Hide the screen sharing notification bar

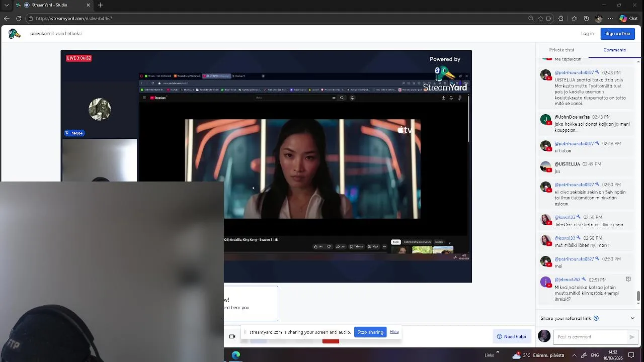pyautogui.click(x=394, y=332)
